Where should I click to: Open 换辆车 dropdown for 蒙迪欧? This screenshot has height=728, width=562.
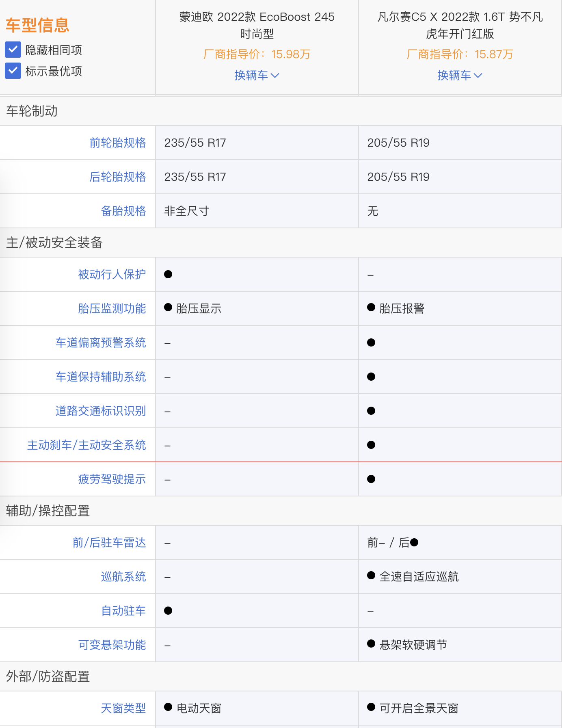tap(257, 75)
